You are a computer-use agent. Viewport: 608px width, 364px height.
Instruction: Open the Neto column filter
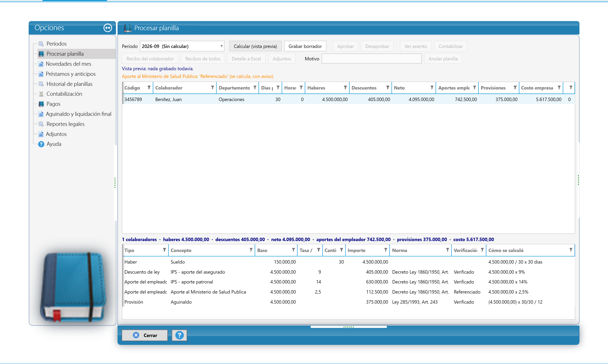coord(432,88)
